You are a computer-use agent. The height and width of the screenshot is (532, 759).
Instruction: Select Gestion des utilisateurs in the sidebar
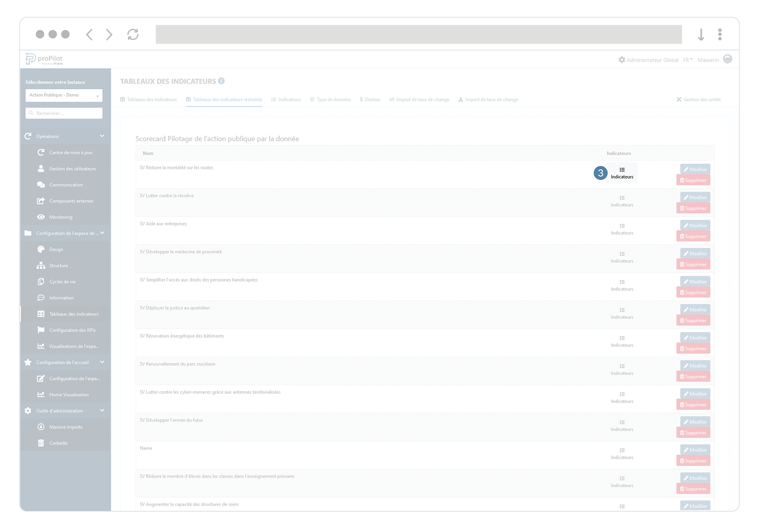[x=73, y=168]
